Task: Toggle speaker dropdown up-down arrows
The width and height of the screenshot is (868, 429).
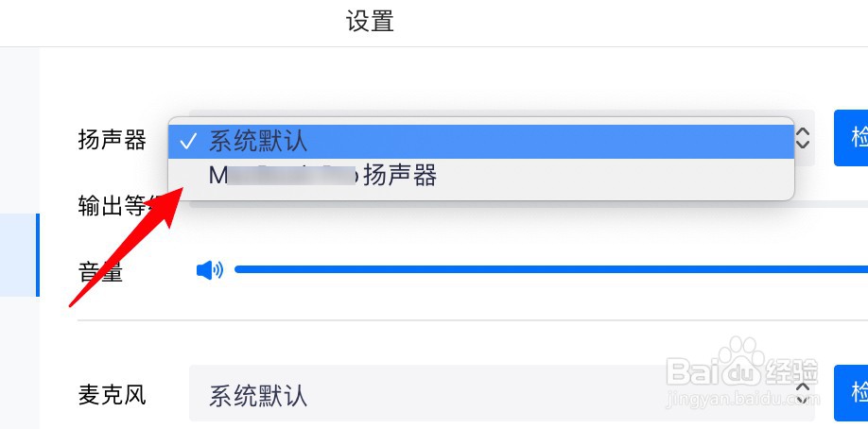Action: pyautogui.click(x=803, y=138)
